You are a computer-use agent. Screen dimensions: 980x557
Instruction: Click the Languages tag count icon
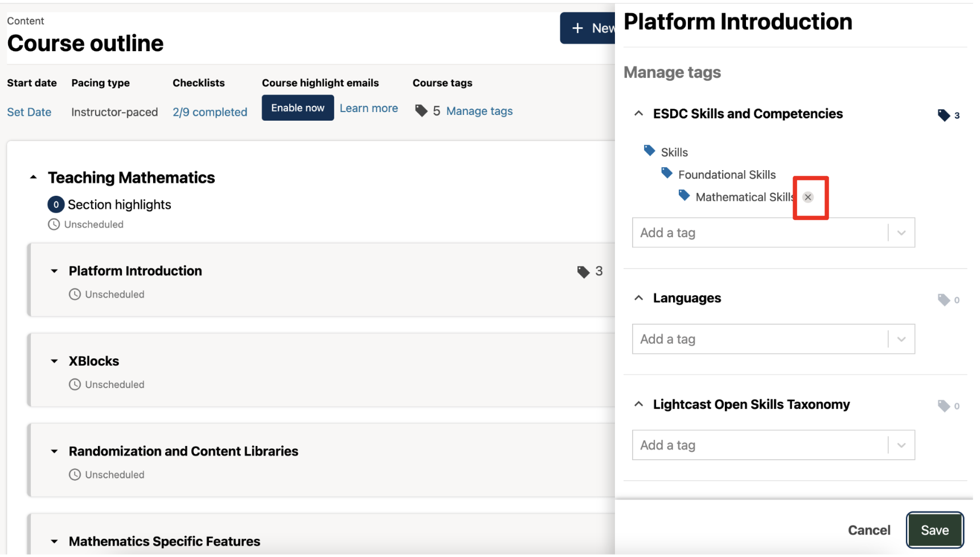coord(943,300)
